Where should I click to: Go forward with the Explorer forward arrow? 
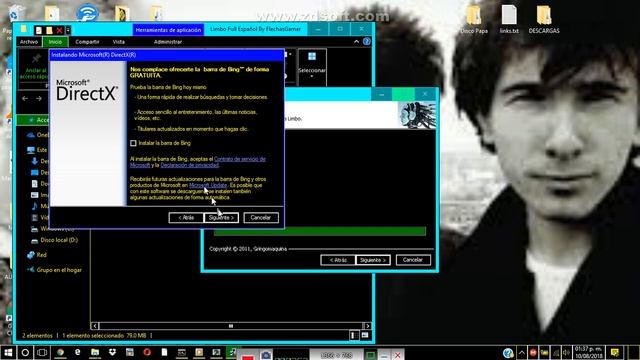(38, 98)
